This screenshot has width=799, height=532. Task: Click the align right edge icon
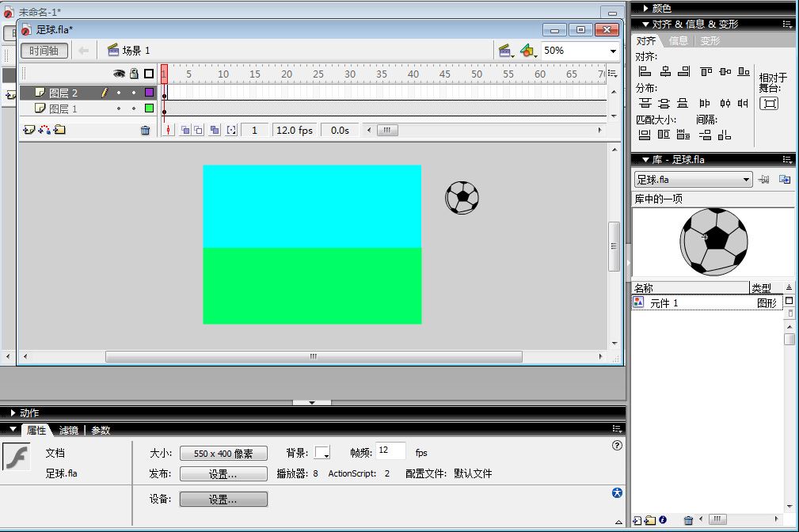coord(684,71)
